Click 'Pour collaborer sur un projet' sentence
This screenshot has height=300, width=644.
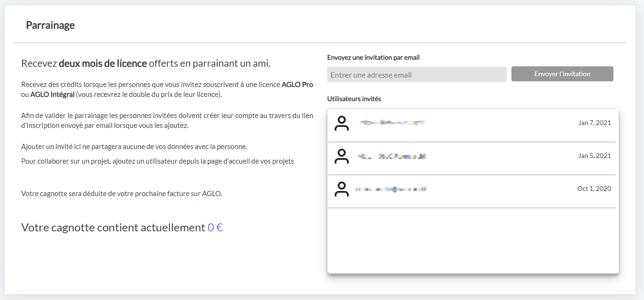coord(157,161)
